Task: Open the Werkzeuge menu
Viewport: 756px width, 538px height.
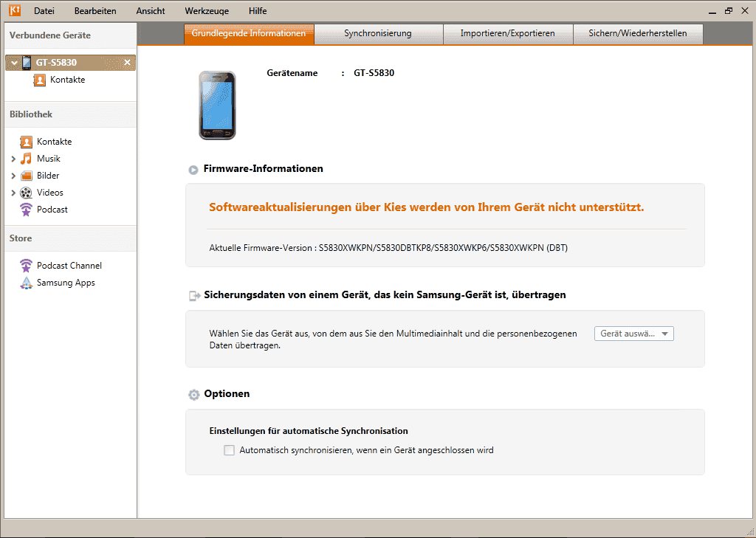Action: 207,10
